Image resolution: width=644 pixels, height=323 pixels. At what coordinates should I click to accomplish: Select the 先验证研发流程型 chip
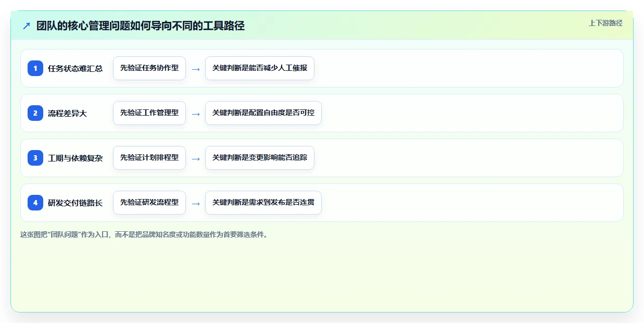pos(149,203)
